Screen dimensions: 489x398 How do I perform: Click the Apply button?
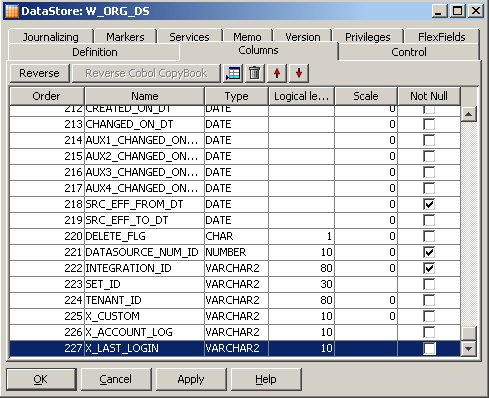(x=191, y=379)
